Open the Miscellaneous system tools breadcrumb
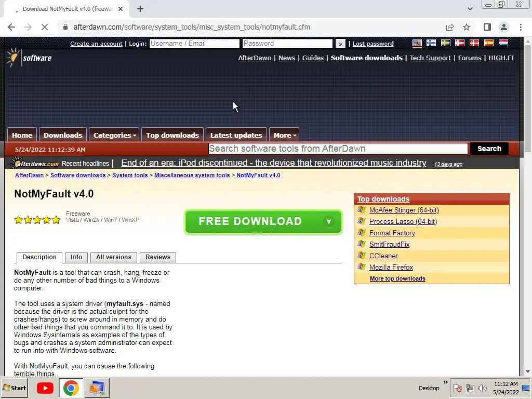Screen dimensions: 532x399 (192, 175)
